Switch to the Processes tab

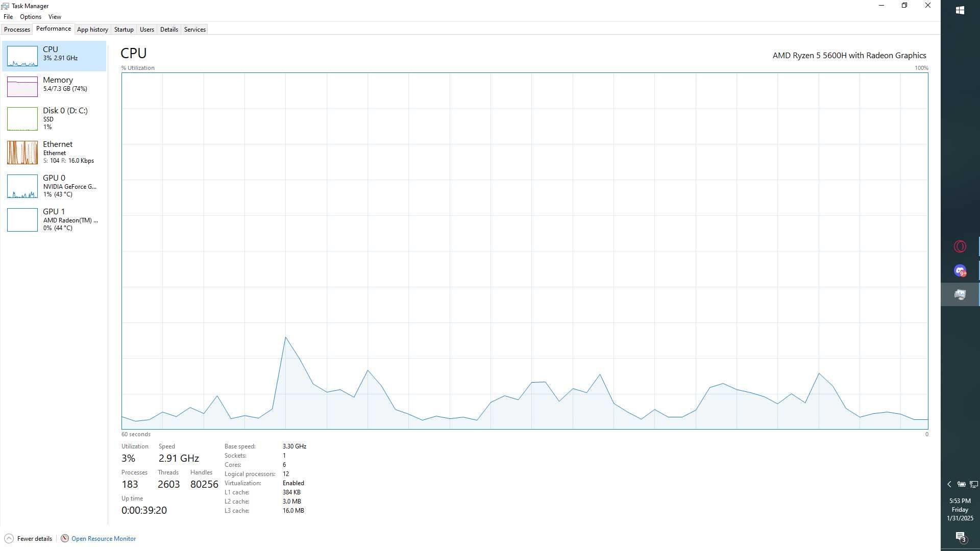tap(17, 30)
